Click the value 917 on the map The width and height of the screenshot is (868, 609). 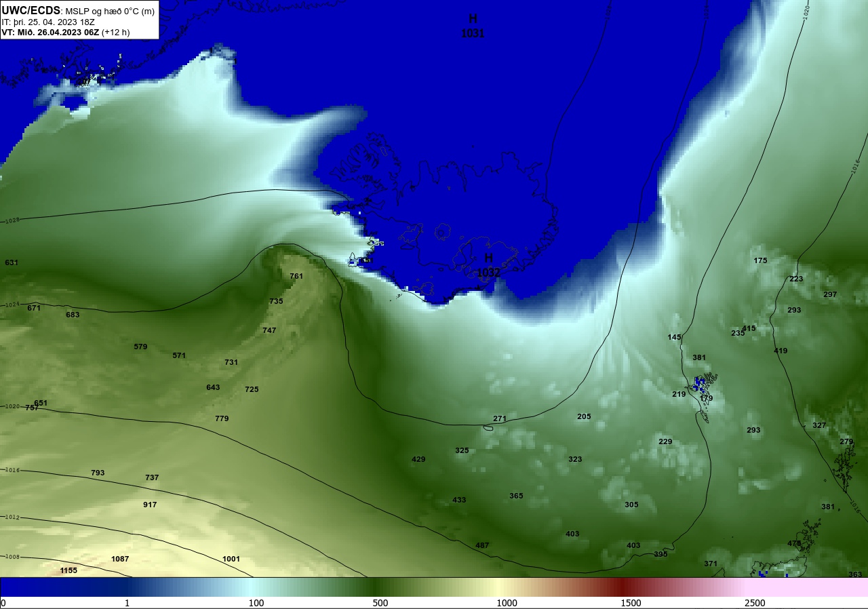coord(150,505)
